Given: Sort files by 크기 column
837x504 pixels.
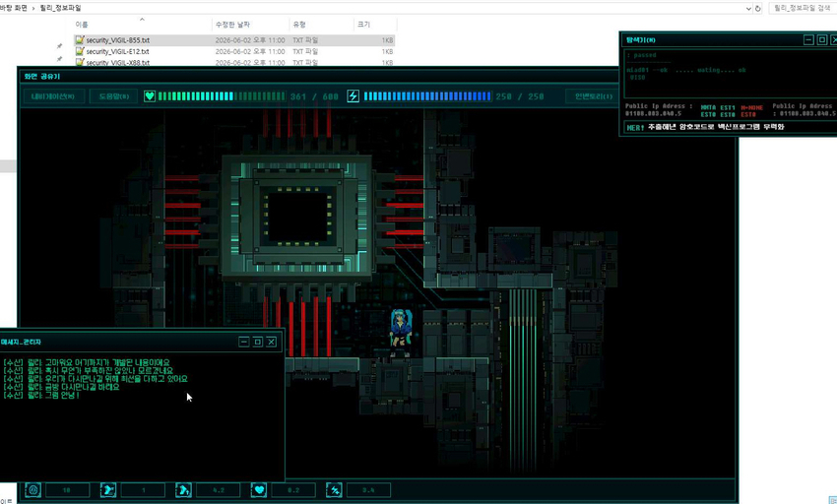Looking at the screenshot, I should coord(363,25).
